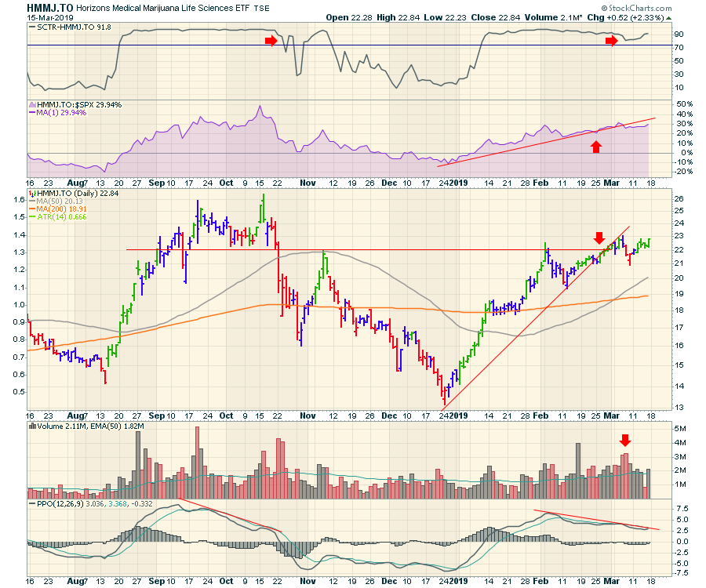The image size is (706, 588).
Task: Click the 'EMA(50) 1.82M' legend value
Action: [x=117, y=426]
